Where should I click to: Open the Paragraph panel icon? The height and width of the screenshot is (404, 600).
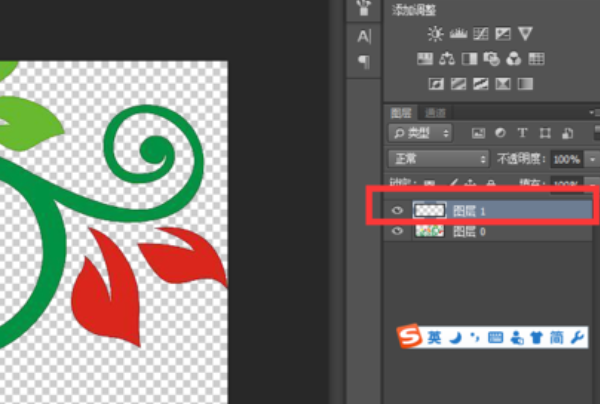click(x=364, y=62)
